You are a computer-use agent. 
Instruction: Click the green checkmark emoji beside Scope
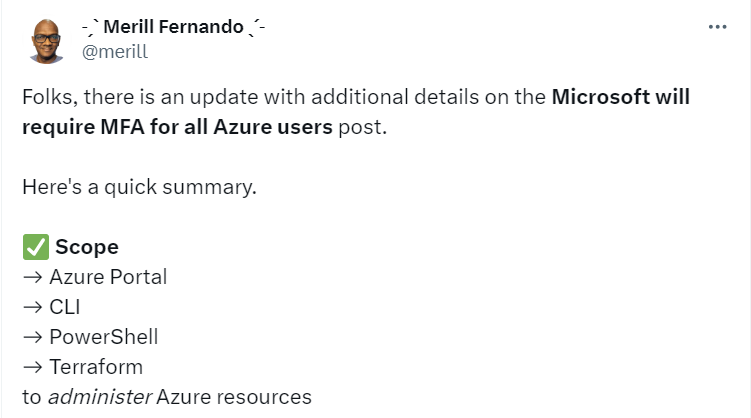point(36,247)
